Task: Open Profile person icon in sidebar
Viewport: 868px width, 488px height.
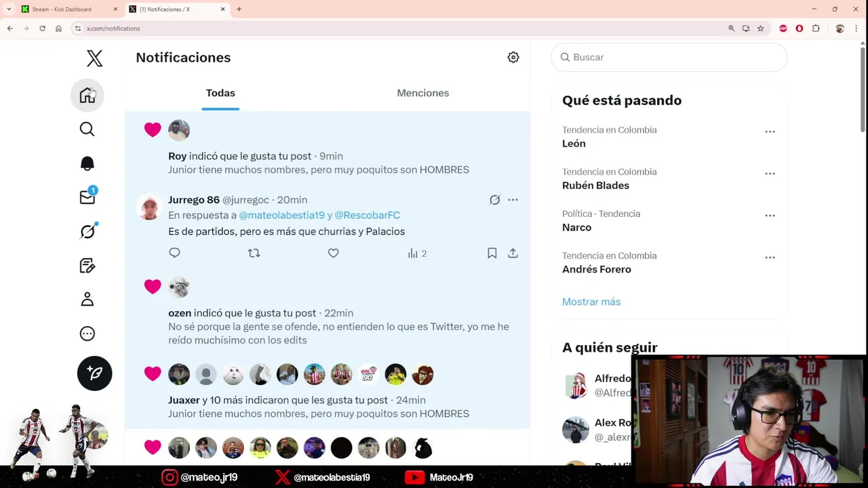Action: tap(87, 299)
